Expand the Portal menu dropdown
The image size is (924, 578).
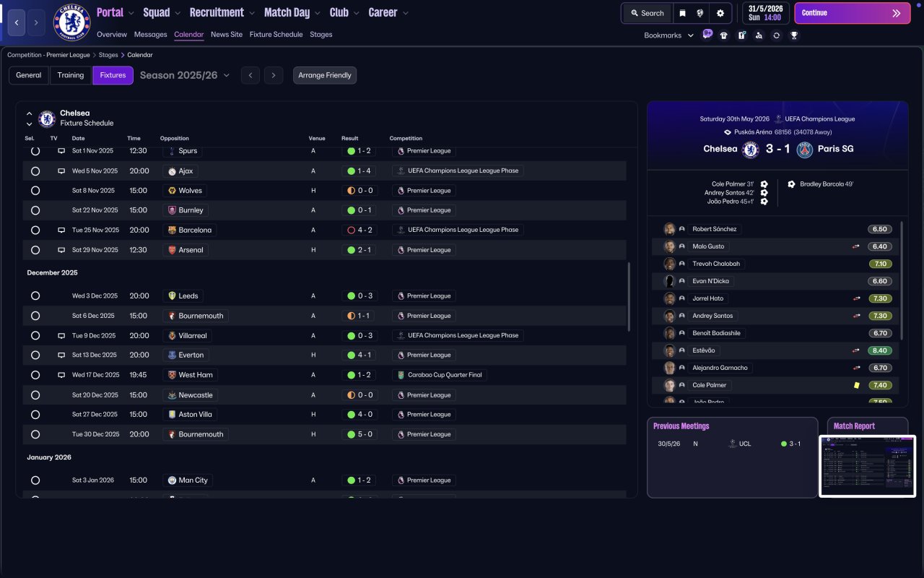coord(131,13)
